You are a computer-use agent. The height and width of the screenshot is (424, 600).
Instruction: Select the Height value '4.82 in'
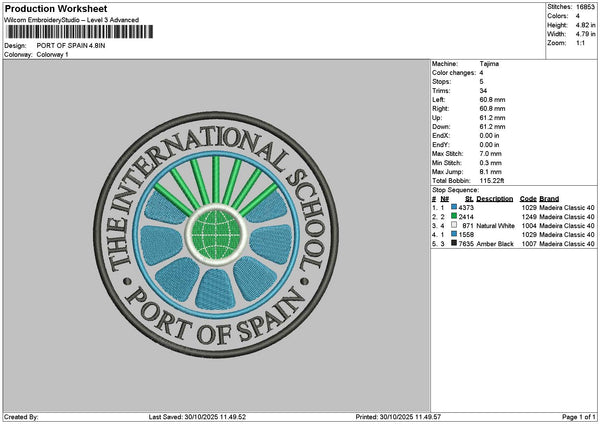point(585,25)
